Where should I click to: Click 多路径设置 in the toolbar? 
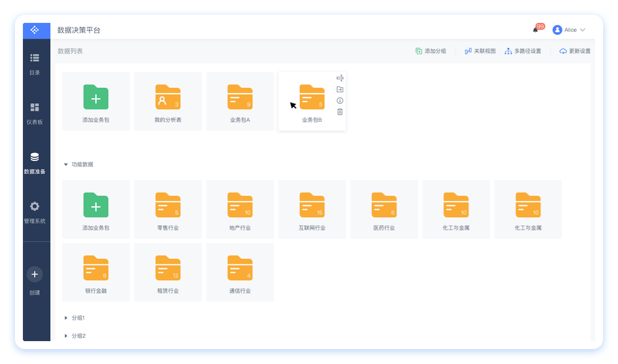[x=522, y=51]
